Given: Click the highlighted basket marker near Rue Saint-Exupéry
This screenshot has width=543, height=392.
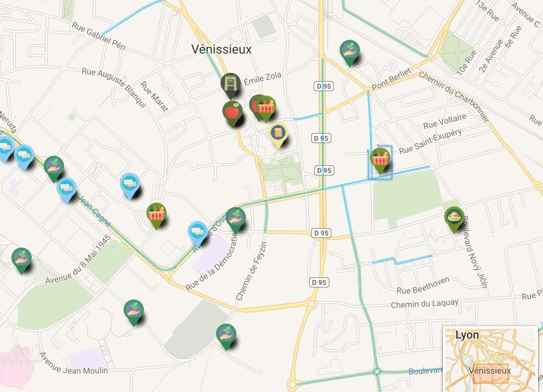Looking at the screenshot, I should click(x=380, y=161).
